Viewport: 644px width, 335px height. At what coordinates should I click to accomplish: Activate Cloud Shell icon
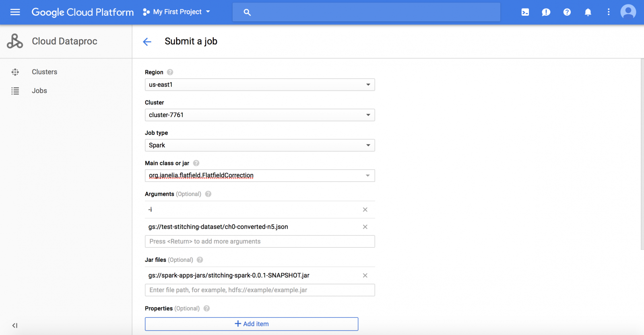click(x=525, y=12)
